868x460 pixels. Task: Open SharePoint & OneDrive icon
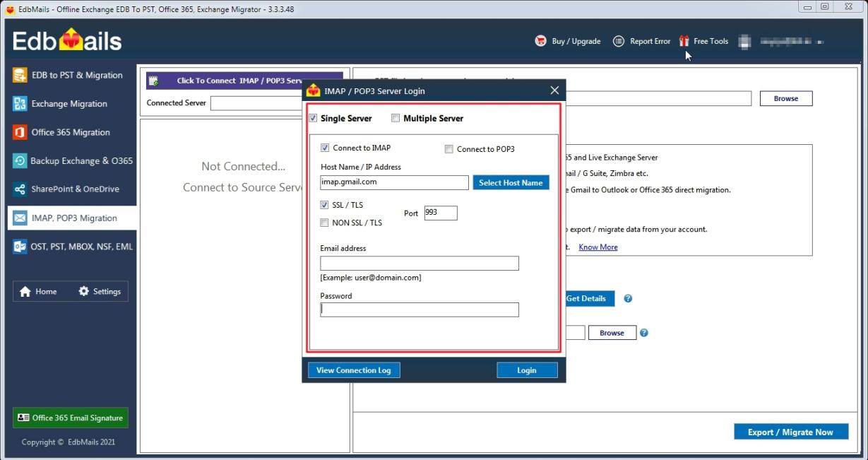click(x=20, y=189)
